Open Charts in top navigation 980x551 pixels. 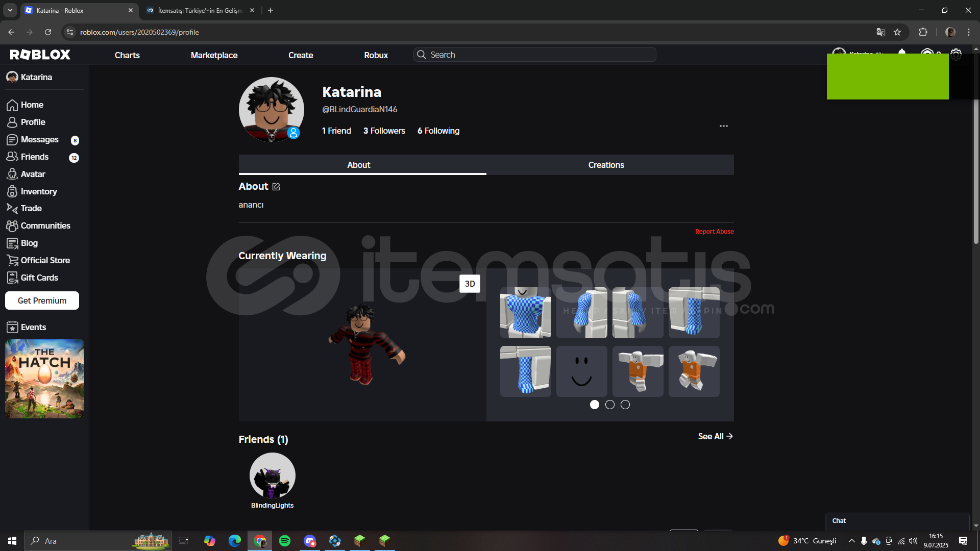[x=127, y=55]
